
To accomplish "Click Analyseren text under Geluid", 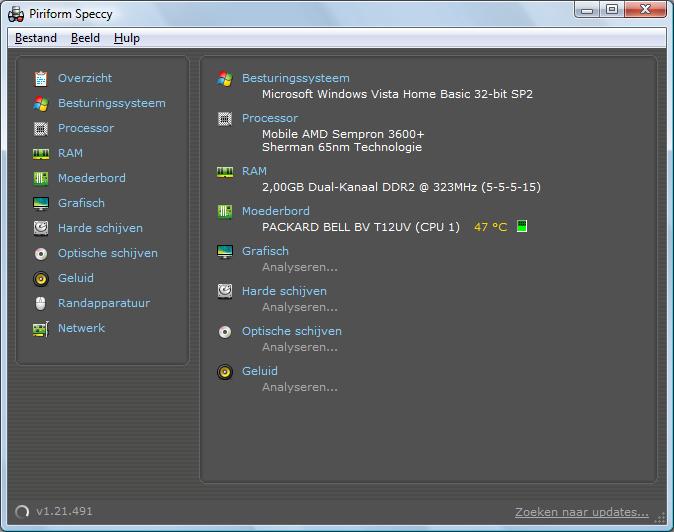I will (x=300, y=387).
